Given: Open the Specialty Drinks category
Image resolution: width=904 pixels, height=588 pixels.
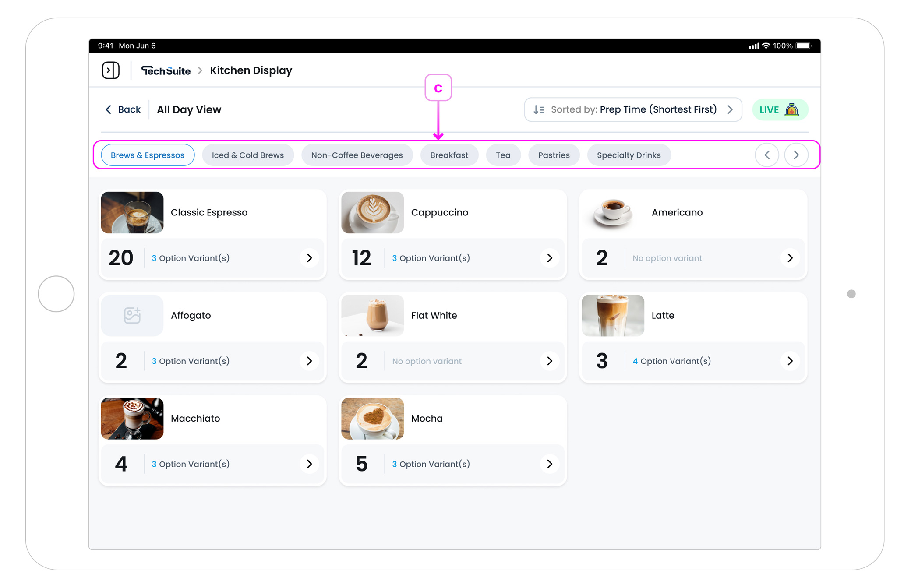Looking at the screenshot, I should [628, 155].
